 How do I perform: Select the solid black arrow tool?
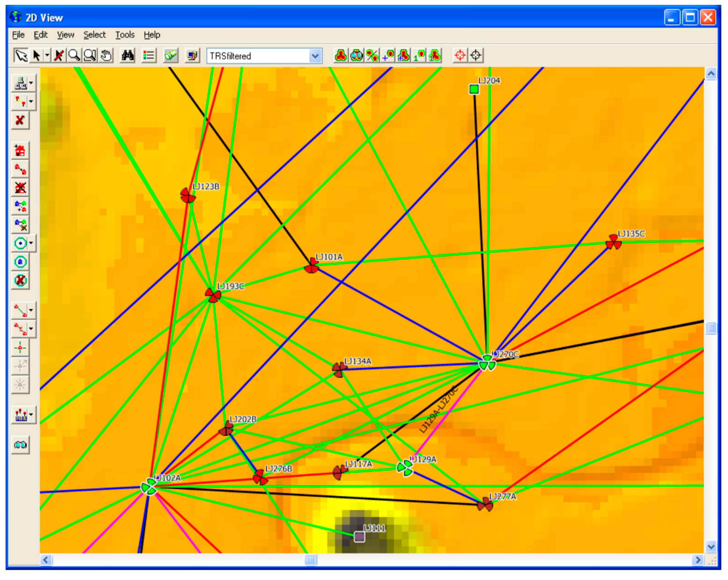(36, 55)
